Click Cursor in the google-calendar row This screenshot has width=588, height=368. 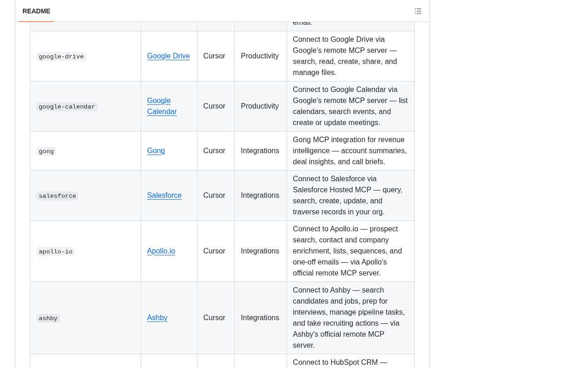pyautogui.click(x=214, y=106)
